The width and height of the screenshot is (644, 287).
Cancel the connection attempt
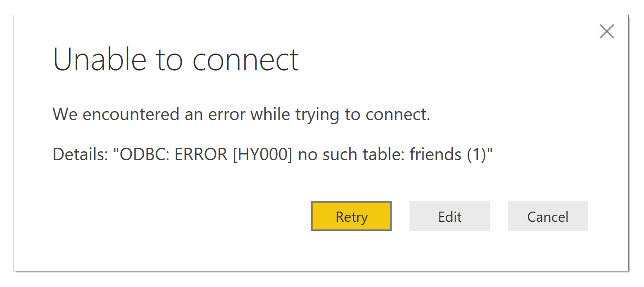[x=548, y=216]
